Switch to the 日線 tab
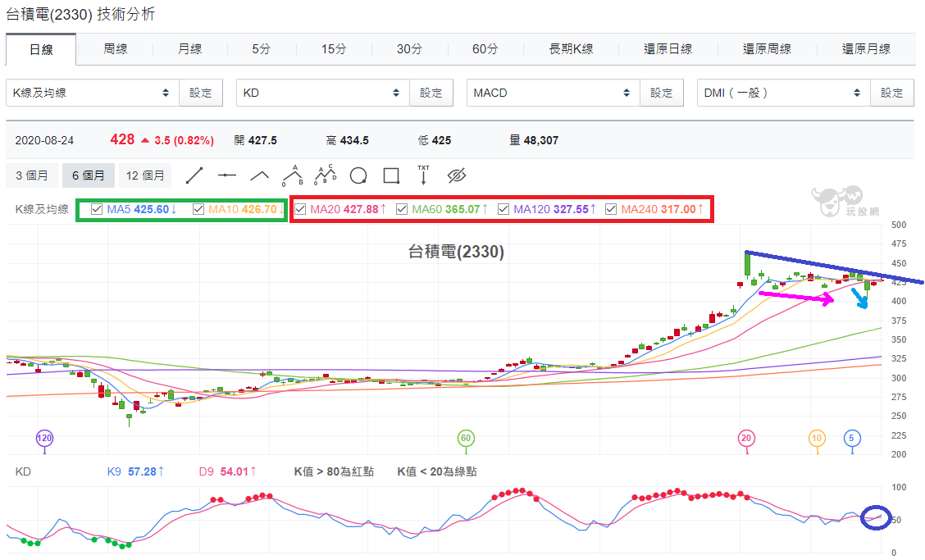The image size is (925, 560). click(41, 49)
